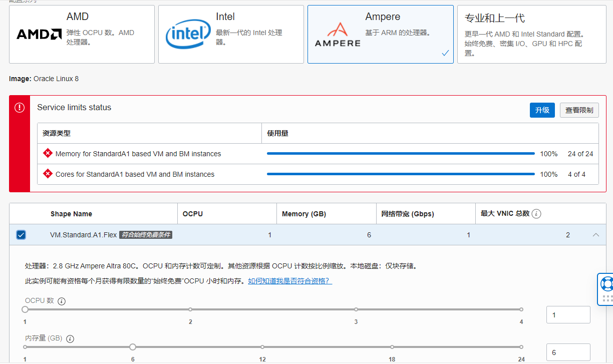Select the AMD shape series card

pyautogui.click(x=82, y=35)
